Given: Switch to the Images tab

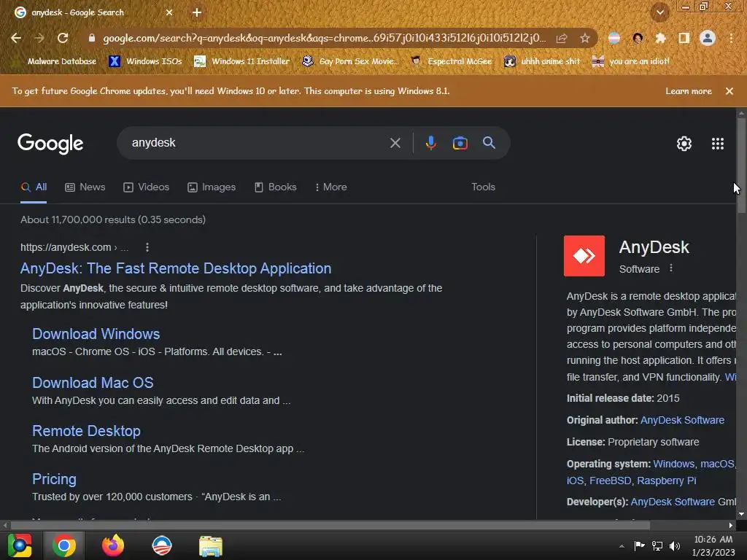Looking at the screenshot, I should coord(212,187).
